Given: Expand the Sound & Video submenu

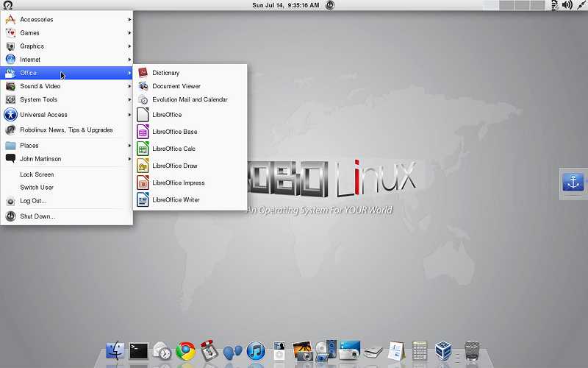Looking at the screenshot, I should tap(67, 86).
